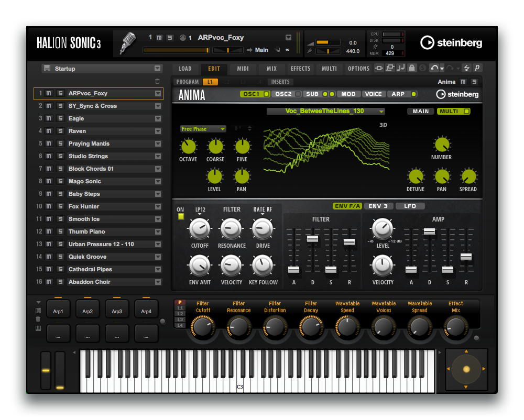
Task: Open the pads options triangle menu
Action: tap(38, 302)
